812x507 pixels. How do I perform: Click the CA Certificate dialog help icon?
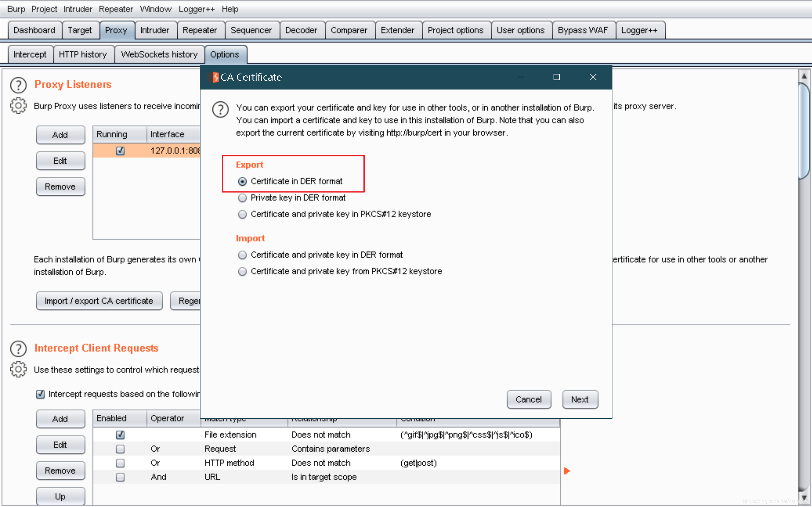point(221,109)
